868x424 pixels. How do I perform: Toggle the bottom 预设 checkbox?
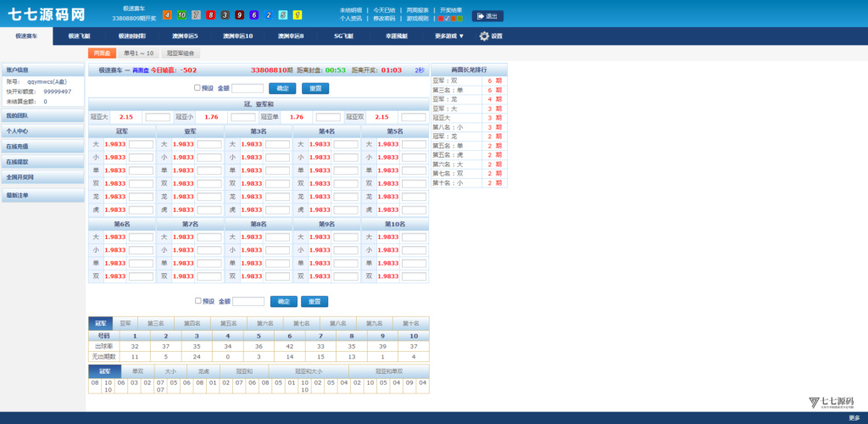pyautogui.click(x=198, y=300)
